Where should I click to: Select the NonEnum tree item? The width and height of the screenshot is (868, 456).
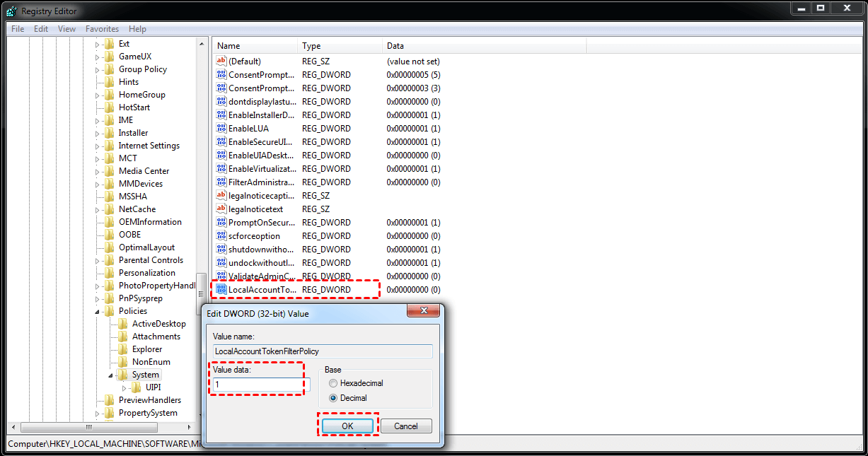[x=151, y=362]
